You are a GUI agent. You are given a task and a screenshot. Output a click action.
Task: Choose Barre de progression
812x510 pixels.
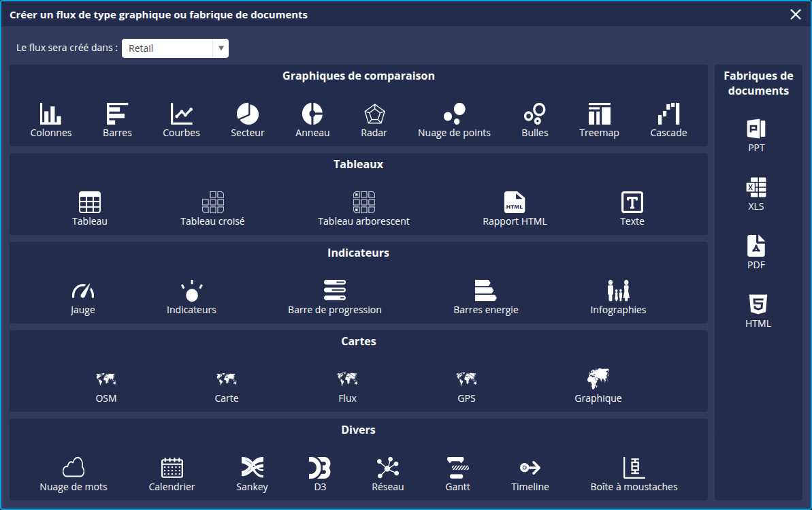[335, 297]
